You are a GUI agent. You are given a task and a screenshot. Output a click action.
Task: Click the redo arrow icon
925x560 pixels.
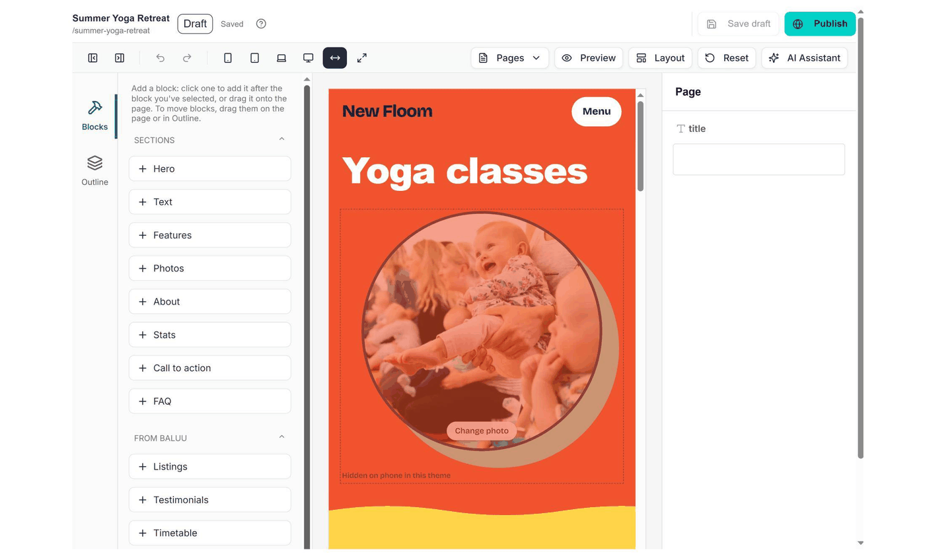(187, 58)
